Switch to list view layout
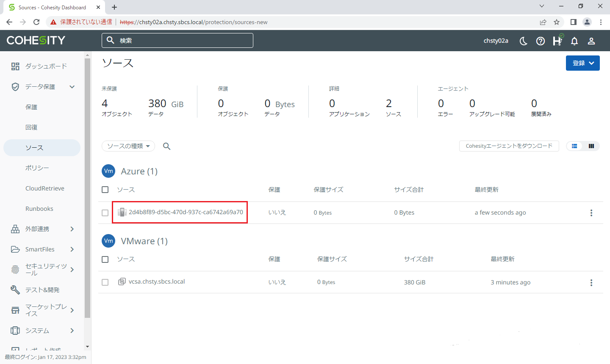Screen dimensions: 610x364 click(574, 146)
